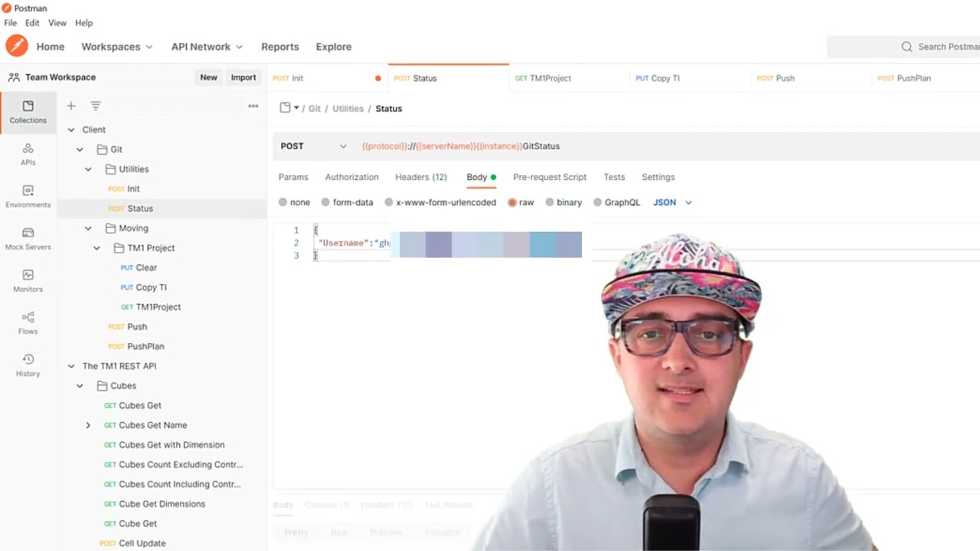
Task: Open the JSON format dropdown
Action: [672, 202]
